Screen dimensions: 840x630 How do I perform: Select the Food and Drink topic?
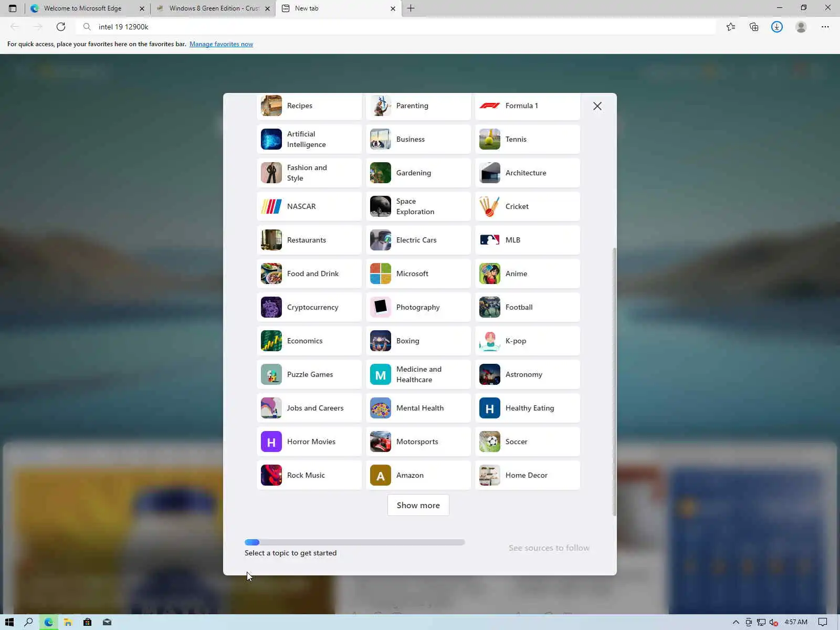tap(309, 274)
